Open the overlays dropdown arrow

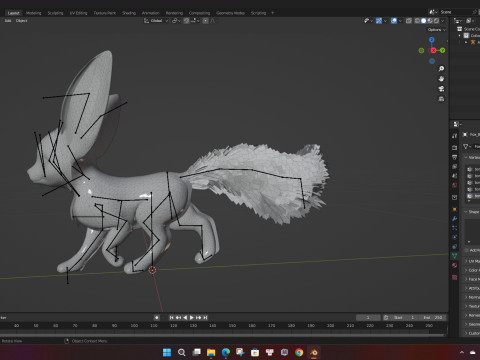400,21
